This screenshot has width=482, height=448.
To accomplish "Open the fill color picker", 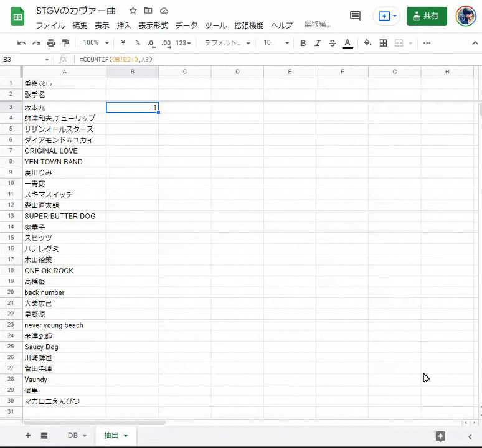I will (x=367, y=43).
